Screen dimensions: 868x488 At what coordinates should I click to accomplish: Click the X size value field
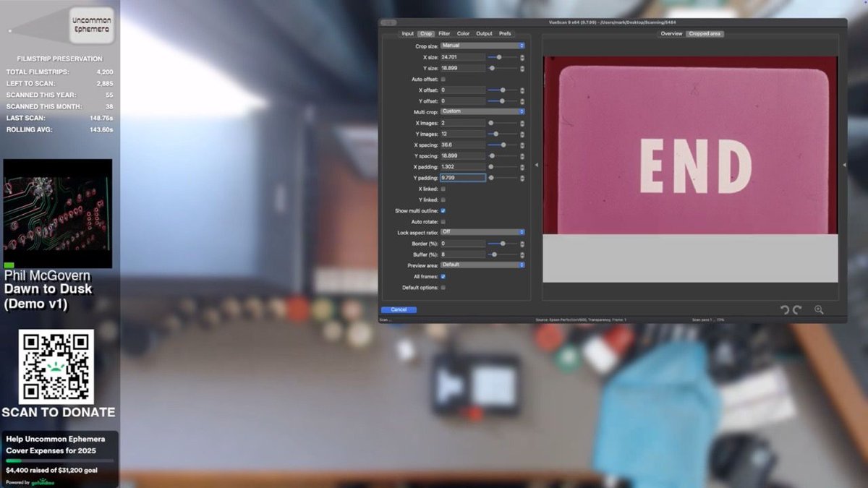click(x=463, y=57)
